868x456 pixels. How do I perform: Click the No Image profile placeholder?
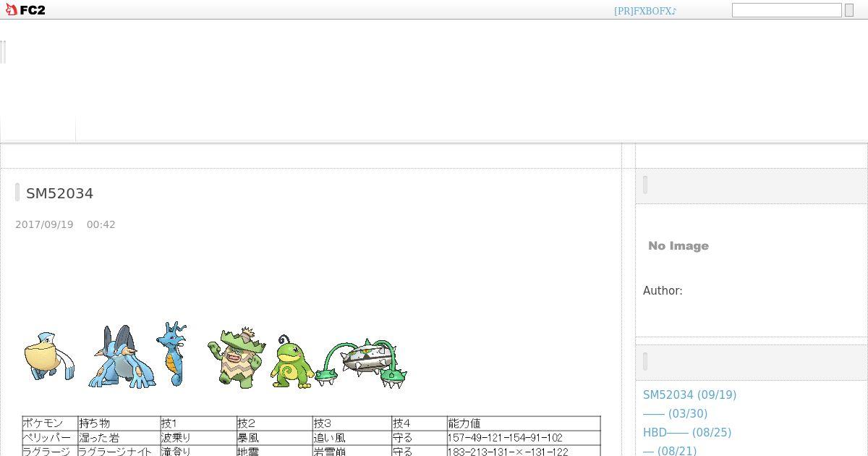point(678,246)
